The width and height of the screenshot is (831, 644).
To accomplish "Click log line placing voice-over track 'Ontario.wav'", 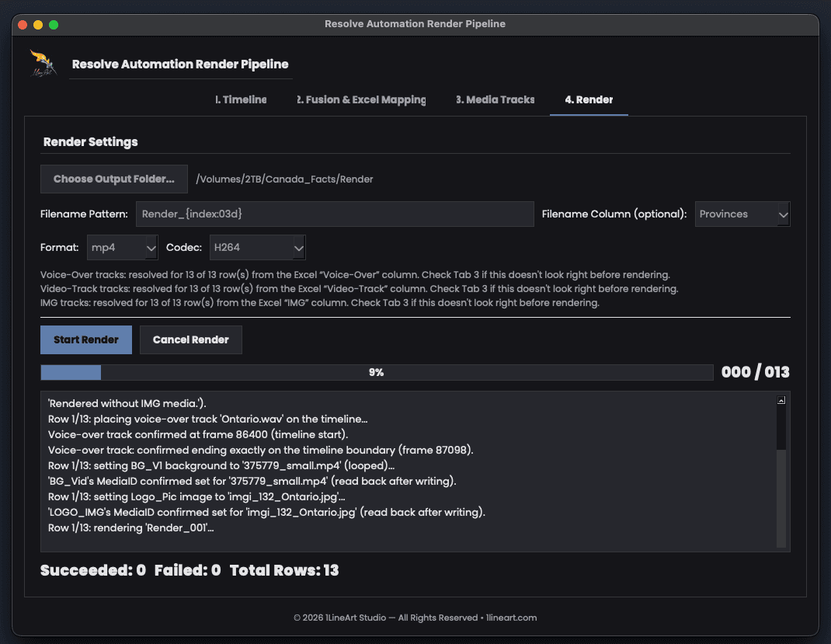I will tap(208, 419).
